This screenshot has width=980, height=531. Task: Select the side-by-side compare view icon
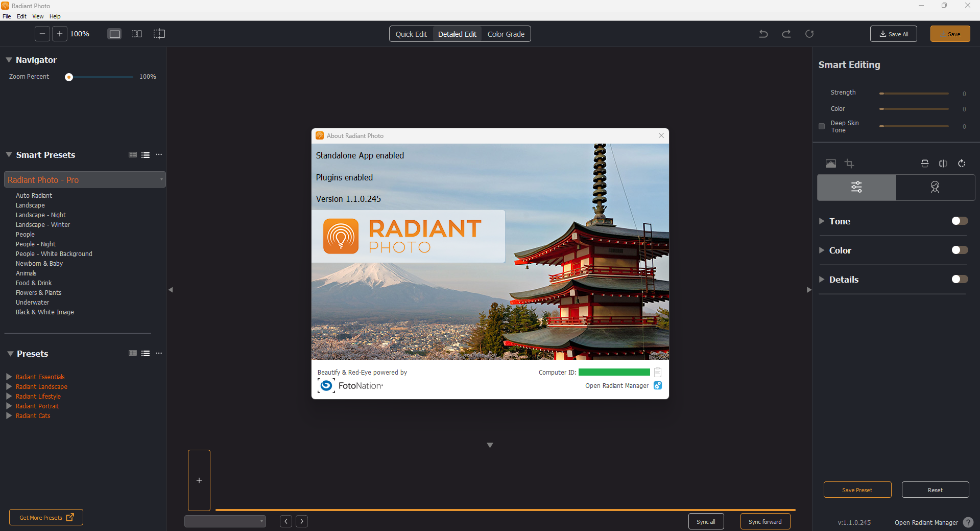tap(137, 34)
